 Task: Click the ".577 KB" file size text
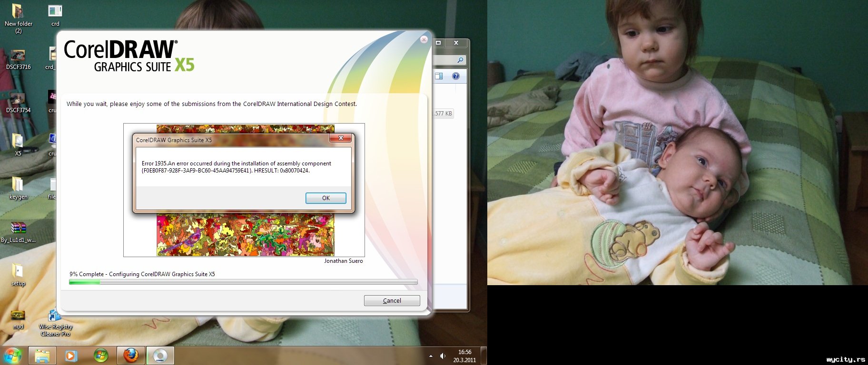tap(443, 114)
